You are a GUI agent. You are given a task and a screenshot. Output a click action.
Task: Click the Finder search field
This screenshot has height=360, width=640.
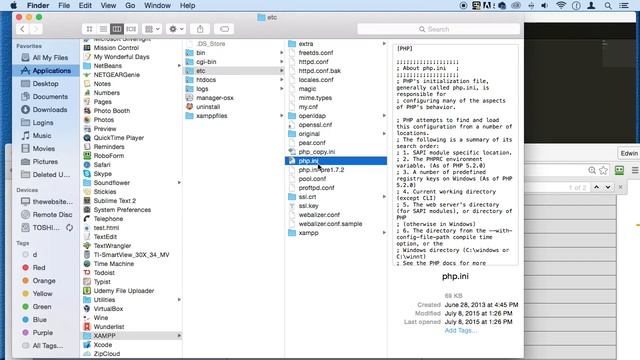438,29
